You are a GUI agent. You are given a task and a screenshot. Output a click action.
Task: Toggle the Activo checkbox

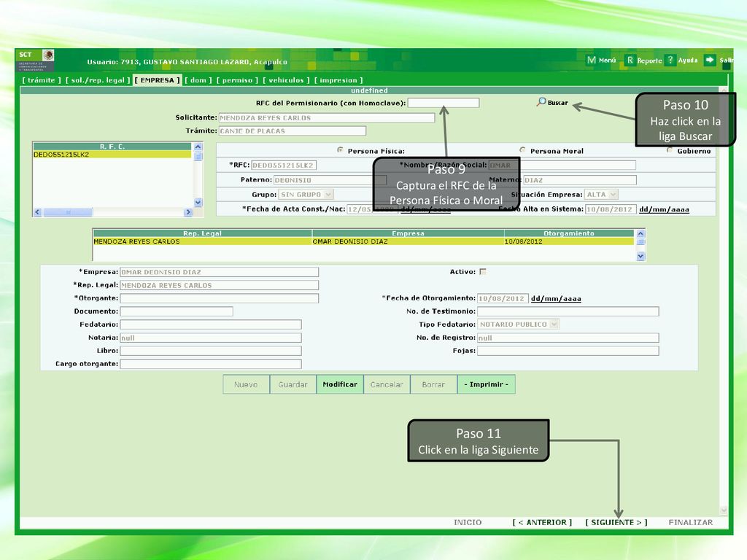tap(483, 271)
